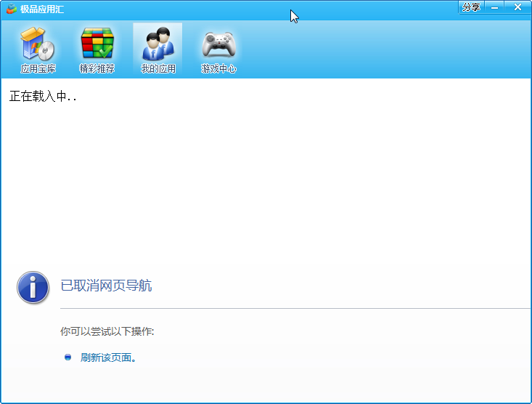The image size is (532, 404).
Task: Click the 你可以尝试以下操作 text
Action: point(107,331)
